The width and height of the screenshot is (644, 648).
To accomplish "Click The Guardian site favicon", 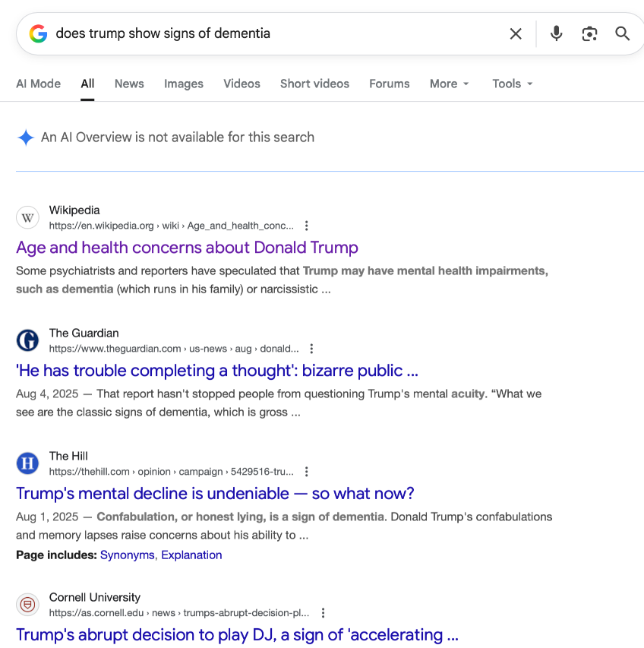I will (28, 340).
